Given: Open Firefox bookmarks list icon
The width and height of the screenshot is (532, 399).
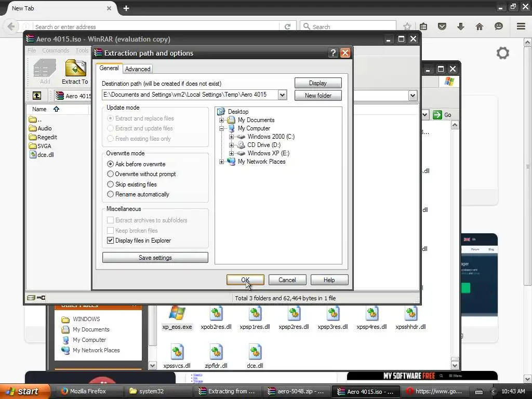Looking at the screenshot, I should [x=423, y=26].
